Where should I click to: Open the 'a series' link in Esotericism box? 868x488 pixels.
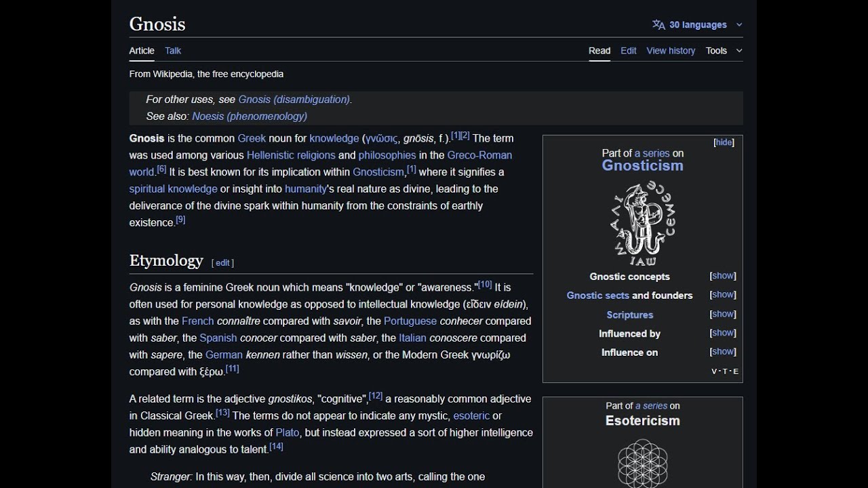click(x=651, y=406)
